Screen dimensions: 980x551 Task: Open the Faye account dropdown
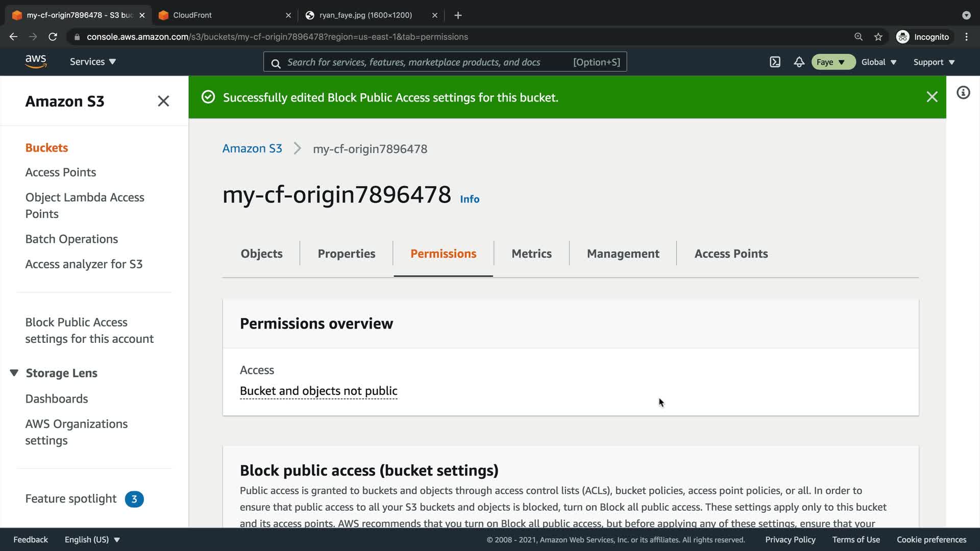pyautogui.click(x=832, y=62)
